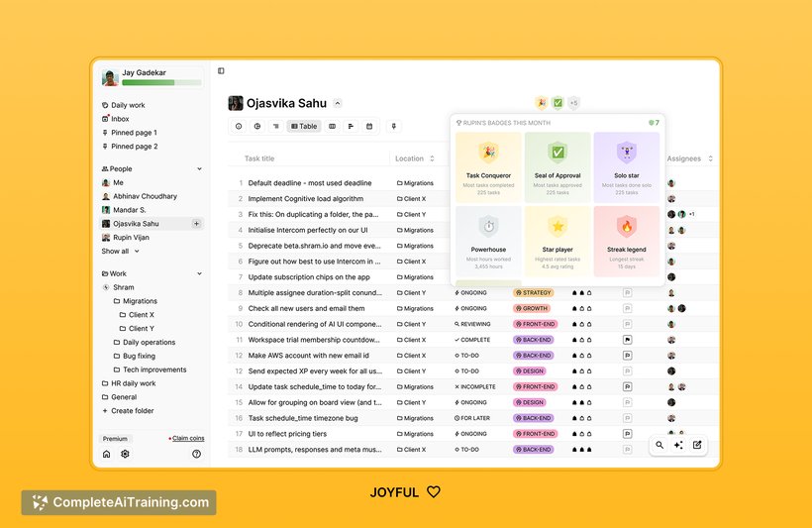Click the GROWTH tag on row 9
The width and height of the screenshot is (812, 528).
[532, 308]
